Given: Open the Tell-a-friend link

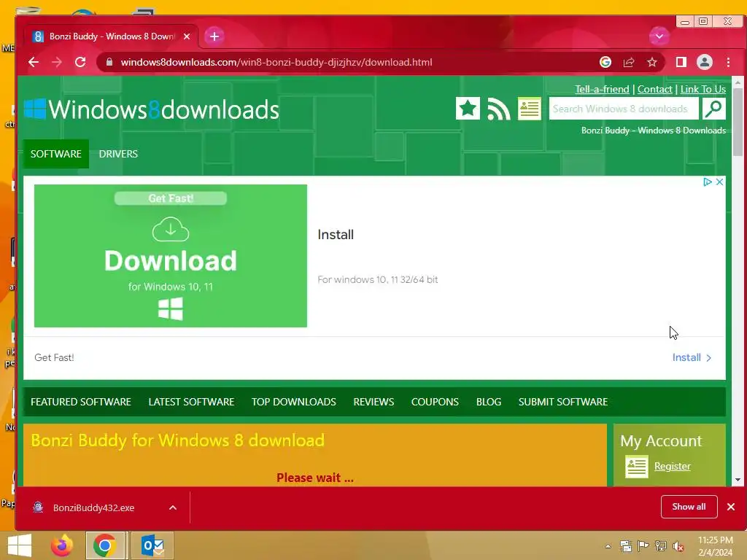Looking at the screenshot, I should [x=602, y=89].
